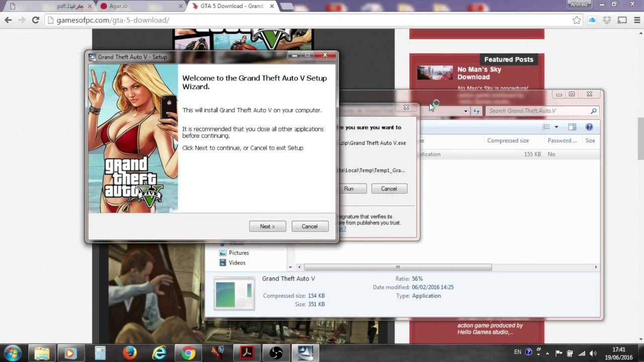The height and width of the screenshot is (362, 644).
Task: Open the Chrome hamburger menu
Action: coord(636,20)
